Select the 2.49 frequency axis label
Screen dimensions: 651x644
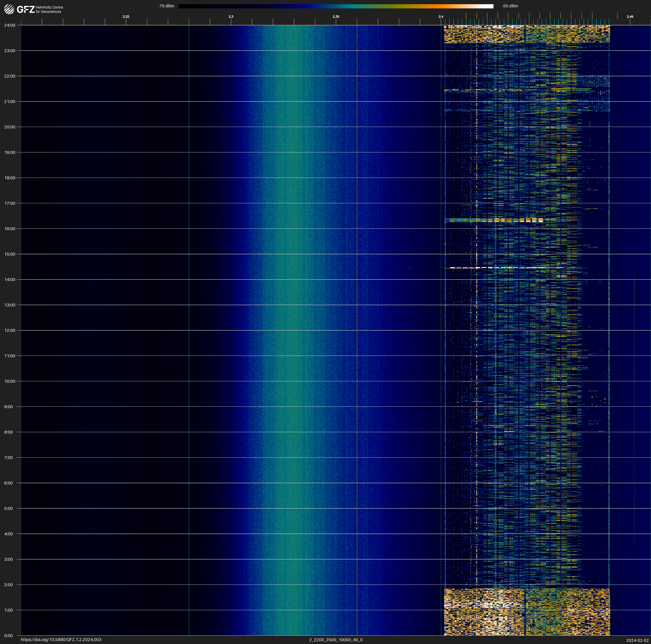[x=629, y=17]
